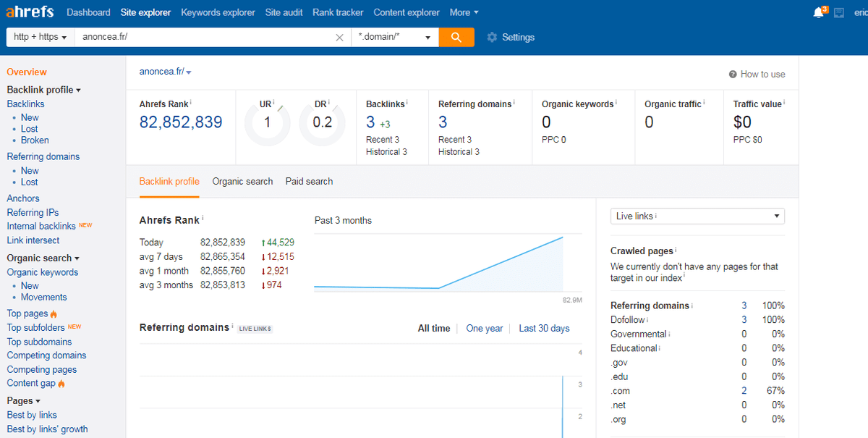The height and width of the screenshot is (438, 868).
Task: Click the Governmental row label
Action: (x=639, y=334)
